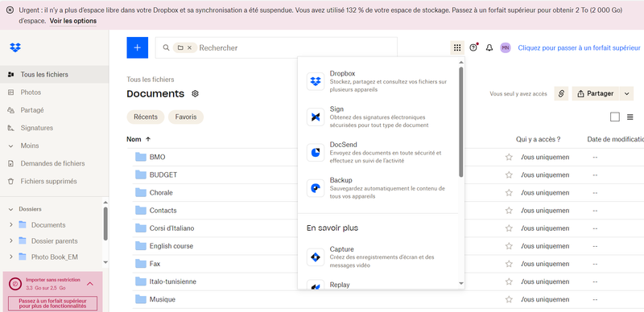Expand the Dossier parents tree chevron

(10, 241)
